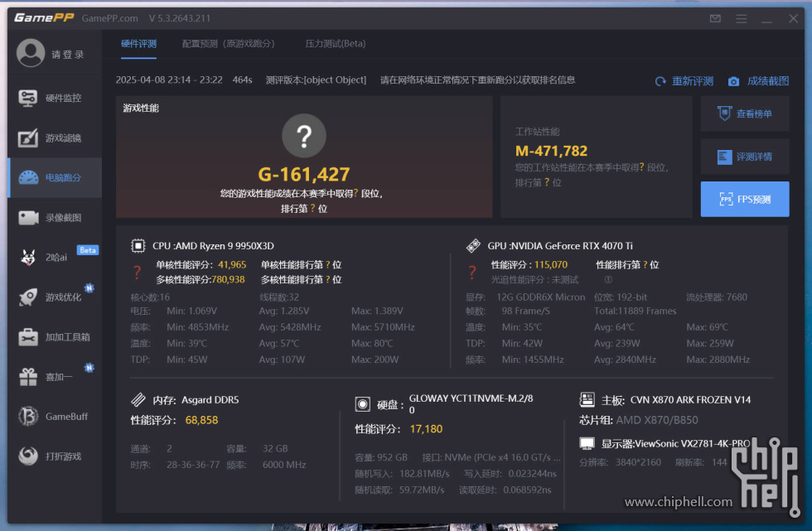Image resolution: width=812 pixels, height=531 pixels.
Task: Open 打折游戏 discount games in sidebar
Action: tap(55, 456)
